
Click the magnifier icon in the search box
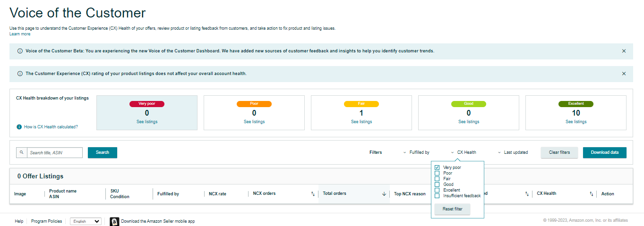(x=21, y=152)
